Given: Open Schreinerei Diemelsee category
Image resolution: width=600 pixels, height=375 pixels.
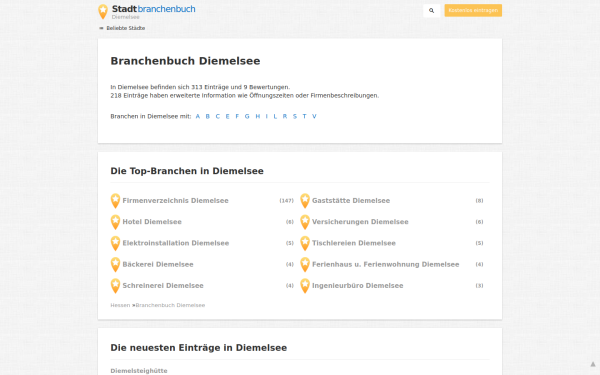Looking at the screenshot, I should pyautogui.click(x=163, y=285).
